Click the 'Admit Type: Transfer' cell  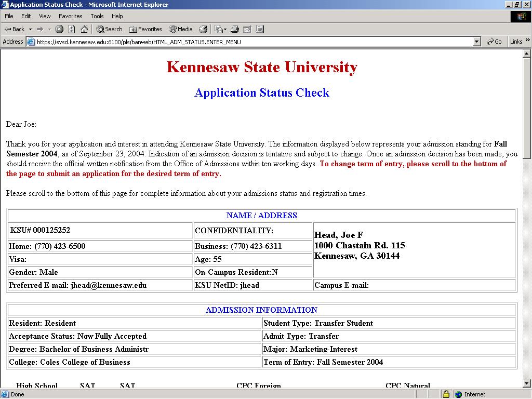click(389, 336)
